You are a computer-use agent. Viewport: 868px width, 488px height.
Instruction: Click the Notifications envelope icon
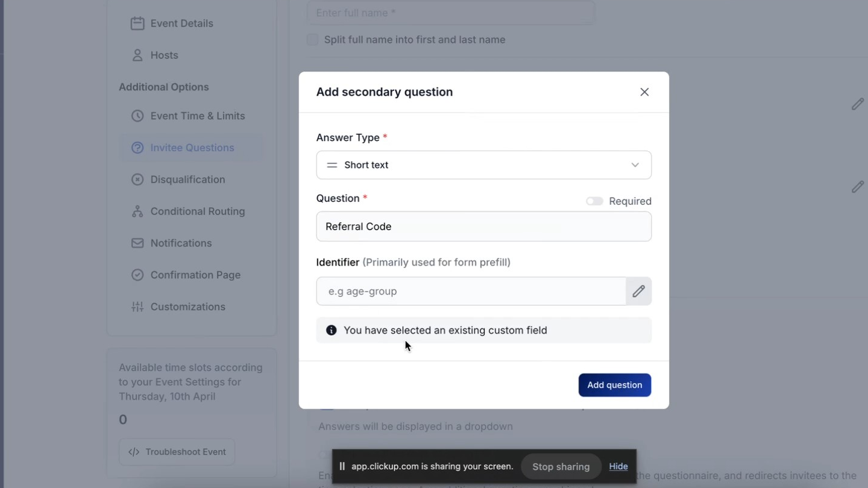(x=137, y=243)
